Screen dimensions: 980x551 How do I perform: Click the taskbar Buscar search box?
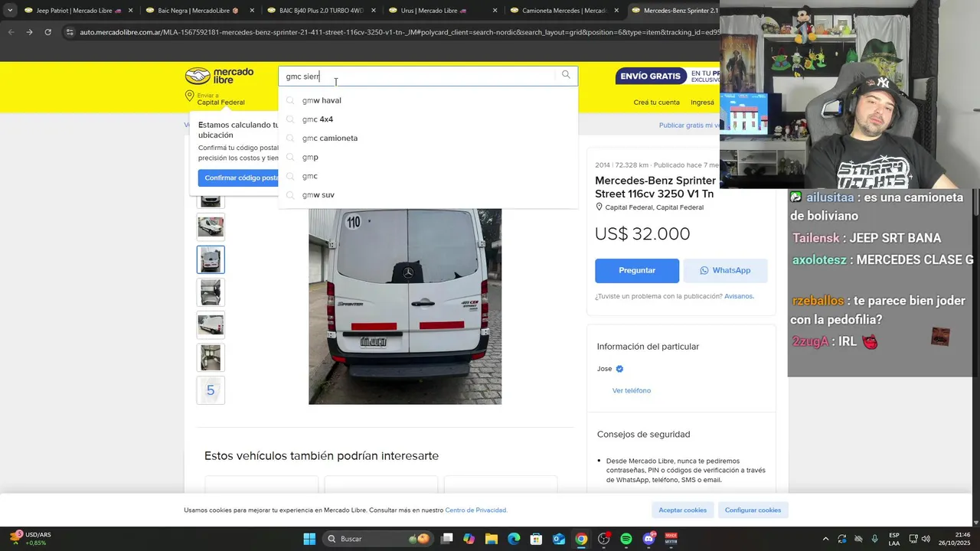click(378, 539)
